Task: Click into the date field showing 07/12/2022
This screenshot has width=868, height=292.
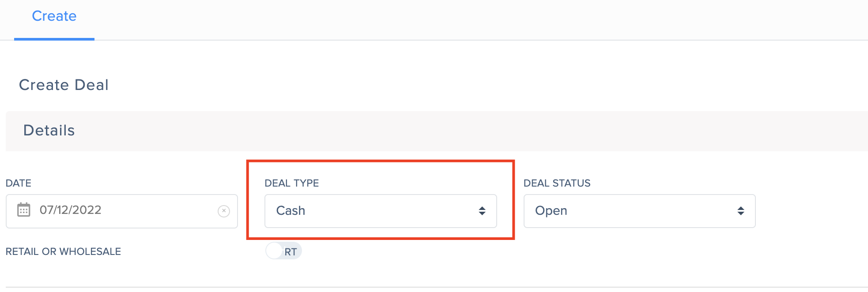Action: [x=122, y=211]
